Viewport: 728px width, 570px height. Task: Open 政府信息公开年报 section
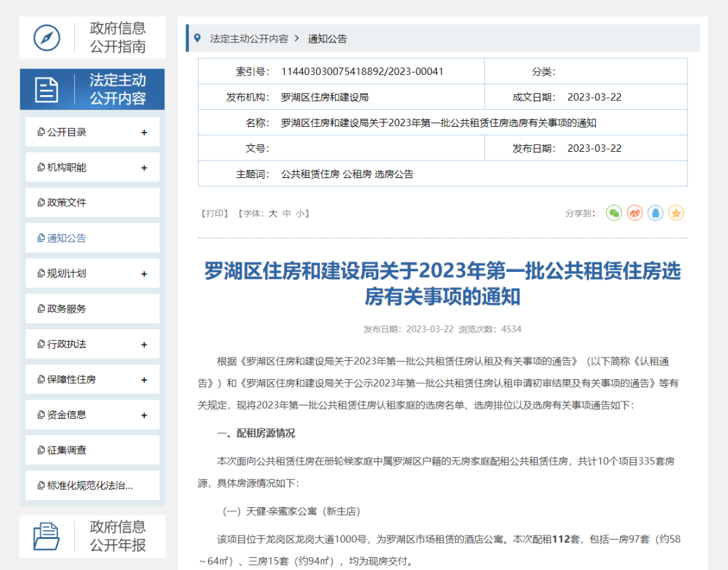[x=92, y=536]
